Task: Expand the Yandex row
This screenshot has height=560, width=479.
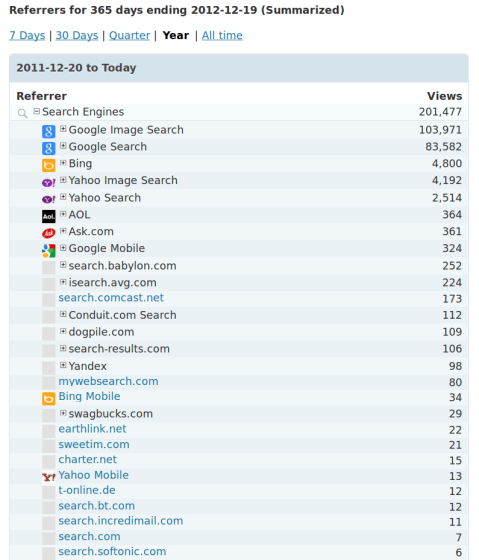Action: click(x=63, y=365)
